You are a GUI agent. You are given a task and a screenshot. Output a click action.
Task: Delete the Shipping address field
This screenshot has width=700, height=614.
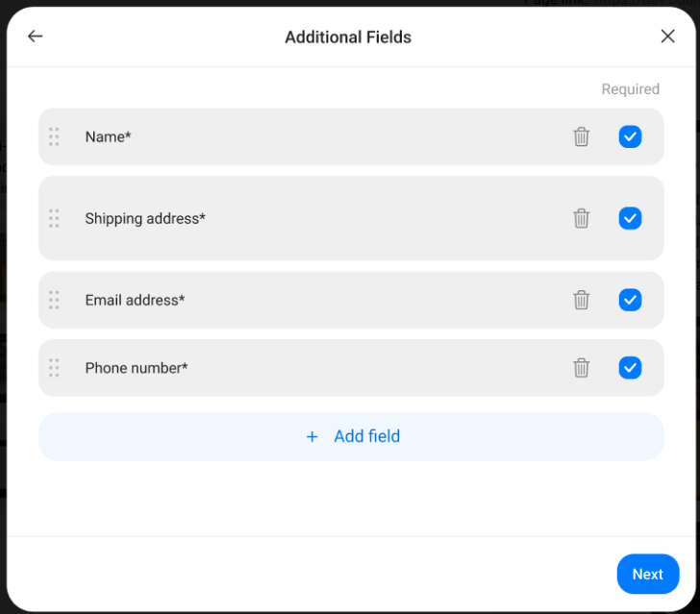point(581,218)
